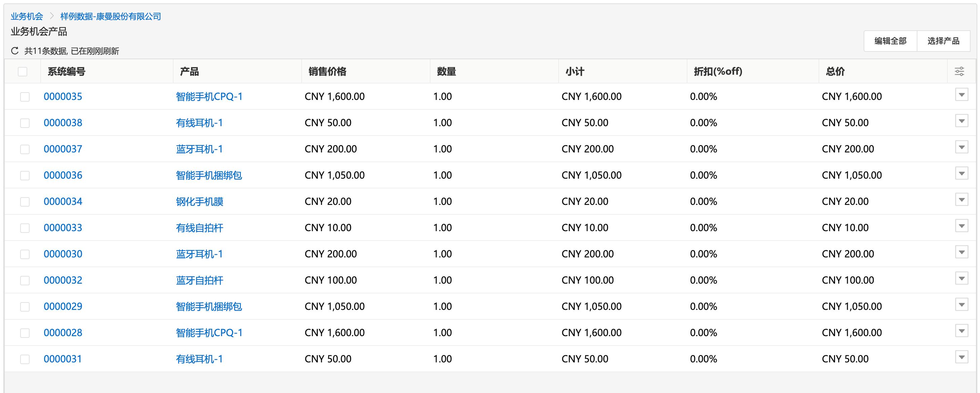Image resolution: width=980 pixels, height=393 pixels.
Task: Check the box for row 0000037
Action: (x=25, y=149)
